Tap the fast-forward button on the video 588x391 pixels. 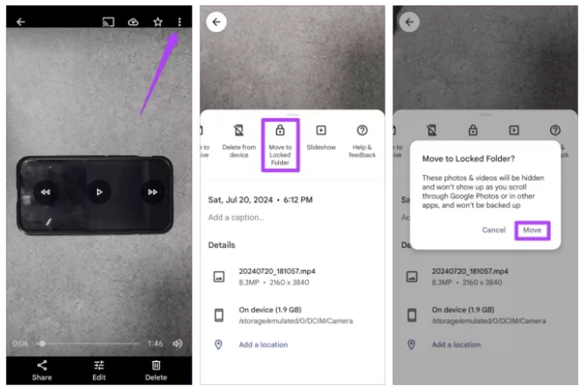point(151,192)
